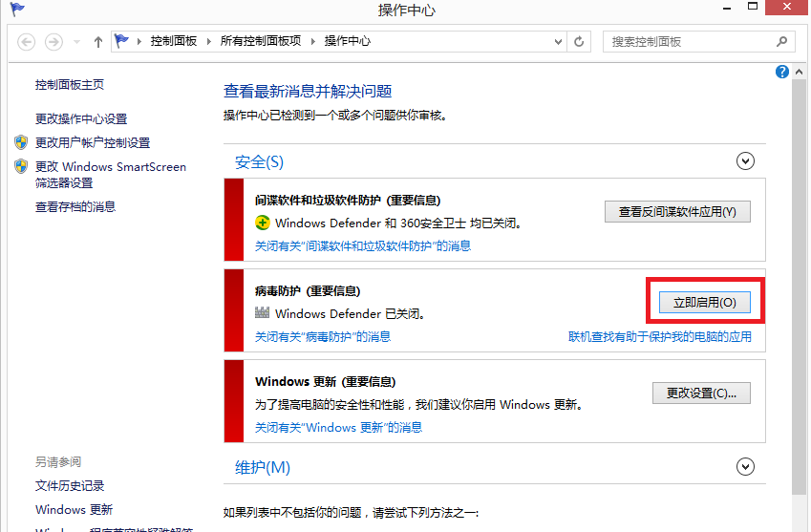The height and width of the screenshot is (532, 811).
Task: Open 查看存档的消息 link
Action: (75, 207)
